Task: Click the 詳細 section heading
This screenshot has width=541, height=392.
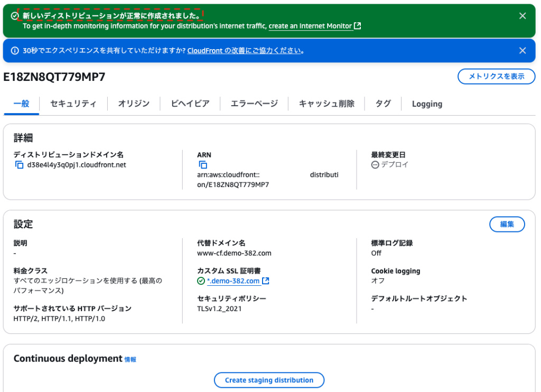Action: coord(23,138)
